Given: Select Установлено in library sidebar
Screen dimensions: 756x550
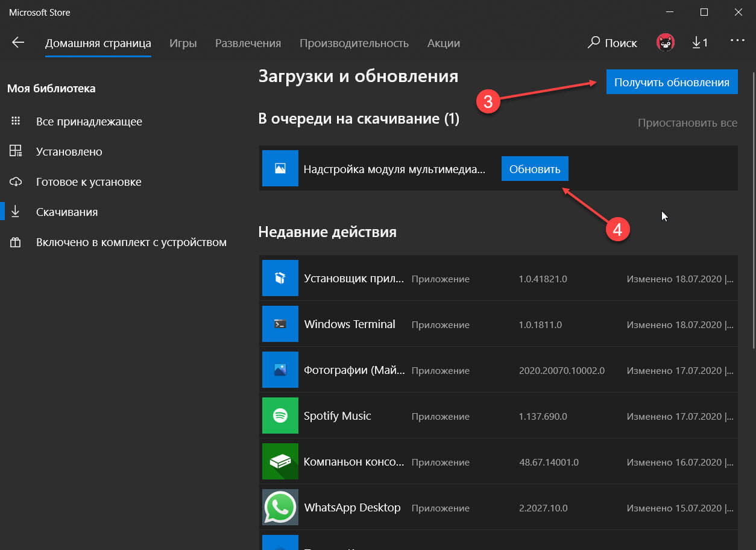Looking at the screenshot, I should (69, 151).
